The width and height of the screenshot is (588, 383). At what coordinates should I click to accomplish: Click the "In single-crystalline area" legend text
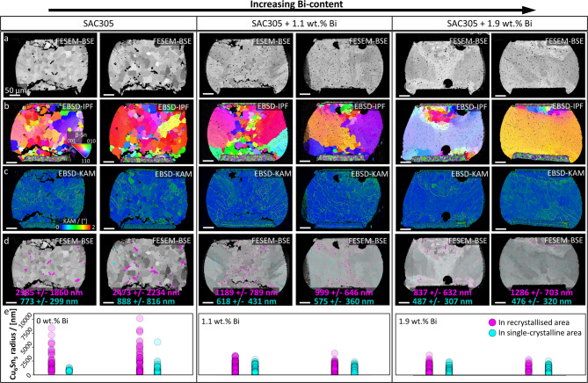[x=540, y=333]
